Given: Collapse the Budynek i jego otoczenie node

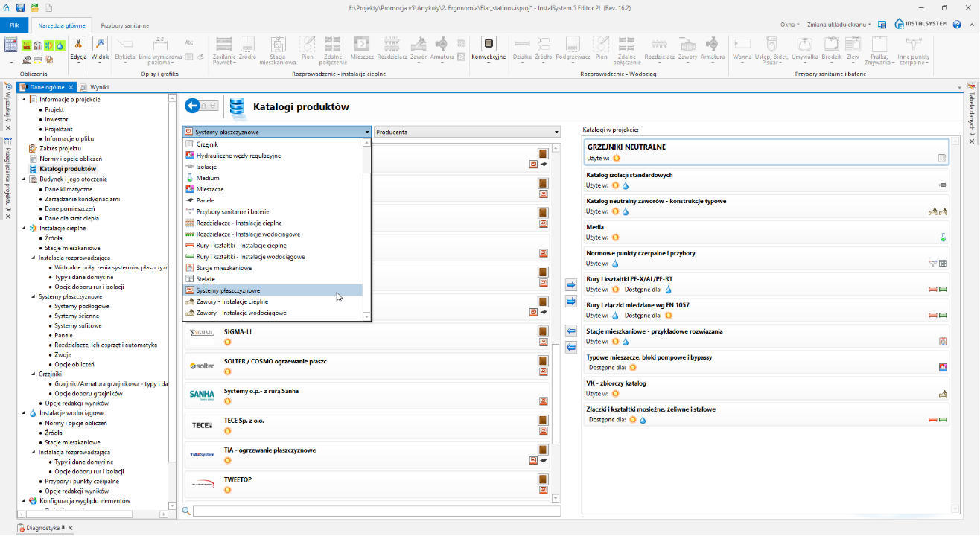Looking at the screenshot, I should (x=24, y=179).
